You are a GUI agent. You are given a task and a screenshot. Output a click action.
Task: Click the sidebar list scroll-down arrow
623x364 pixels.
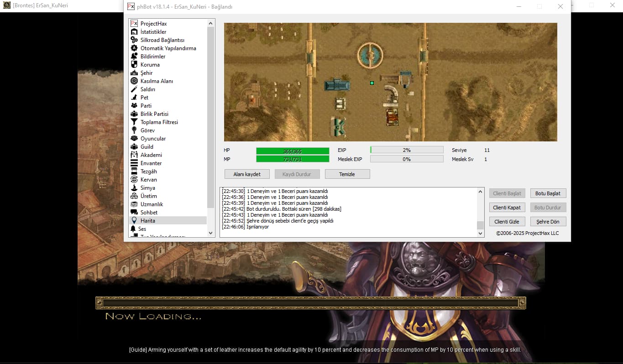(x=211, y=233)
